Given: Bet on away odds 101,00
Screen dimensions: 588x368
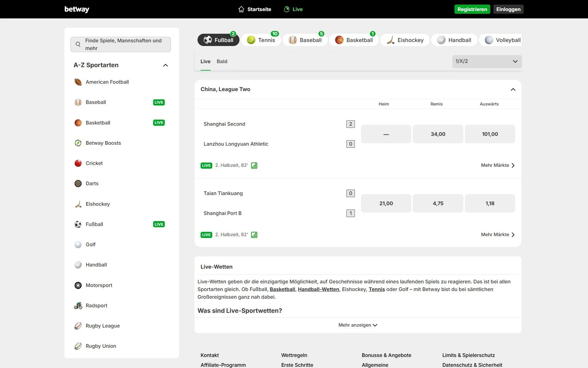Looking at the screenshot, I should tap(490, 134).
